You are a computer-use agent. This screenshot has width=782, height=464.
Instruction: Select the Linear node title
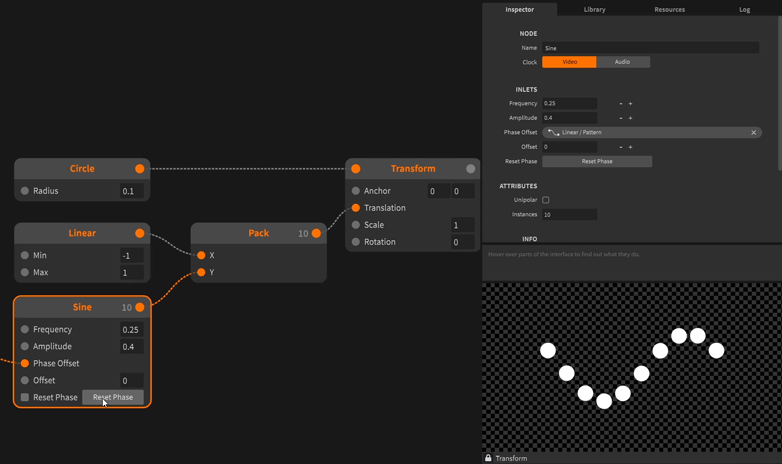pos(82,233)
